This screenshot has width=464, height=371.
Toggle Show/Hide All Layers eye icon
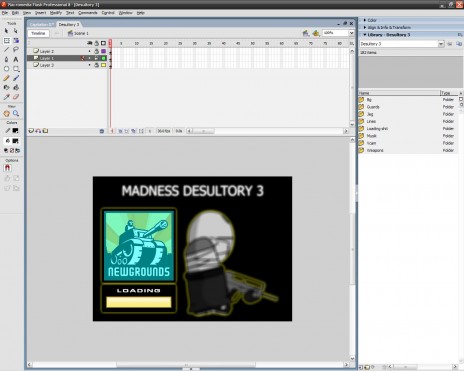(x=90, y=43)
